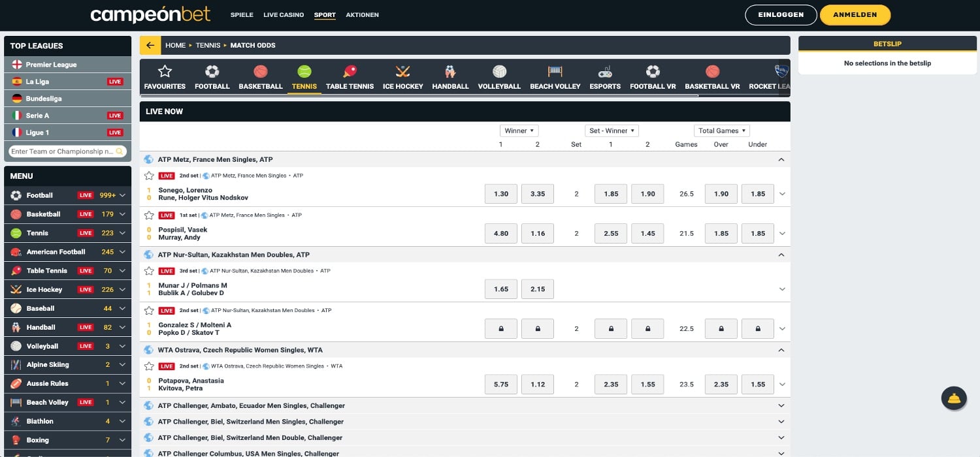Open the Favourites star category
Screen dimensions: 980x457
165,77
